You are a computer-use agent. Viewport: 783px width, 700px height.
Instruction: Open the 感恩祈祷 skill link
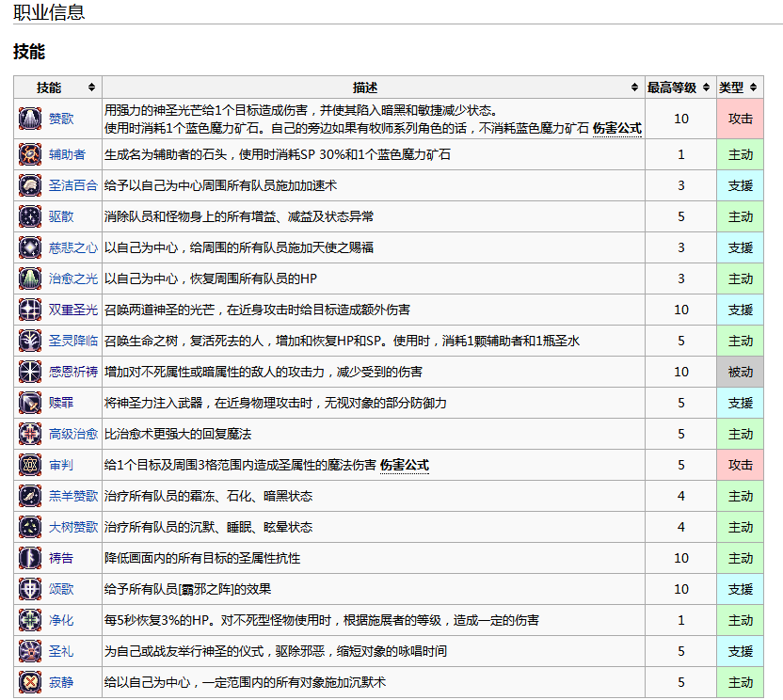[72, 372]
